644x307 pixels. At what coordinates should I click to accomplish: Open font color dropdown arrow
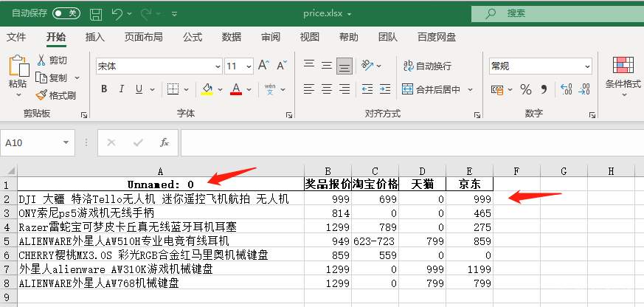[249, 89]
